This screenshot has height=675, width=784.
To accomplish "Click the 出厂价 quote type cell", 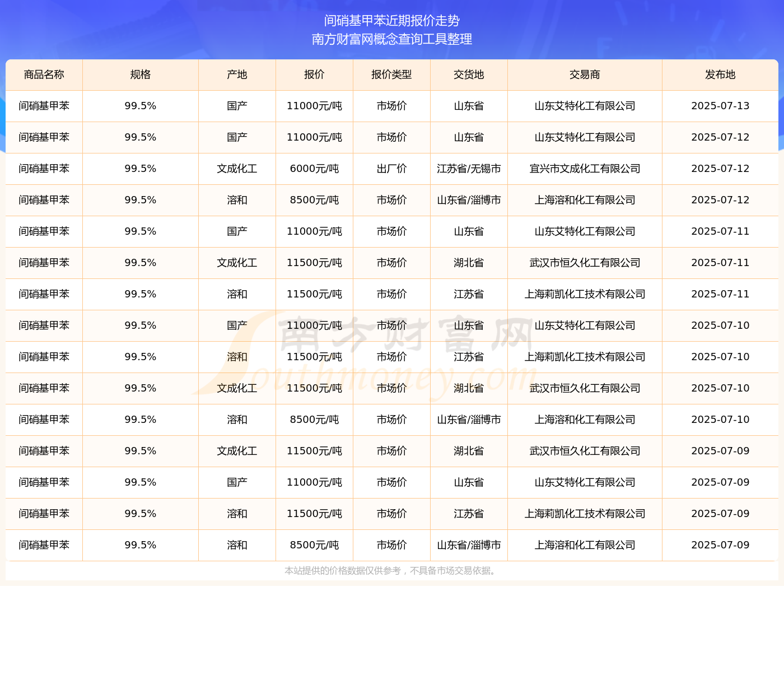I will (391, 169).
